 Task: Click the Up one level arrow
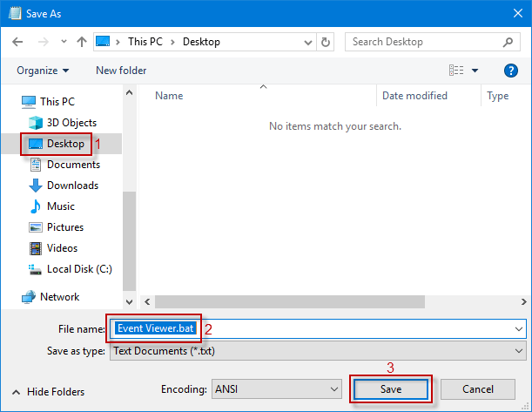[x=81, y=42]
